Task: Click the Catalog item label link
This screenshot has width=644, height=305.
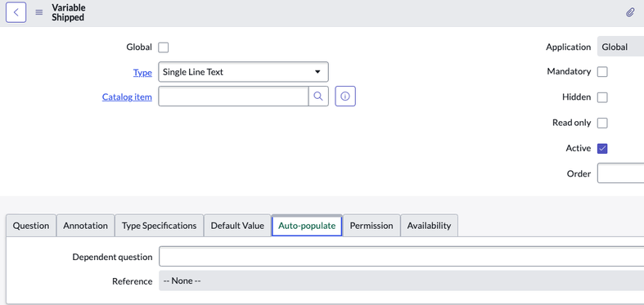Action: pos(127,96)
